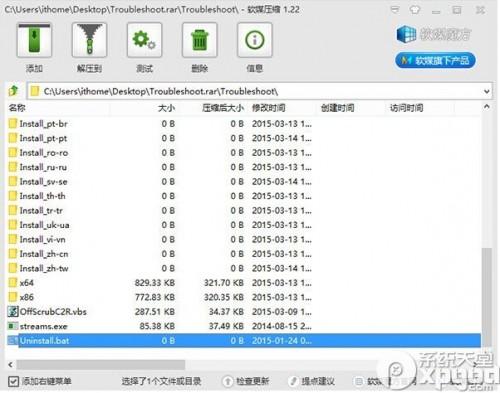Minimize the 软媒压缩 window
The height and width of the screenshot is (393, 500).
coord(436,11)
